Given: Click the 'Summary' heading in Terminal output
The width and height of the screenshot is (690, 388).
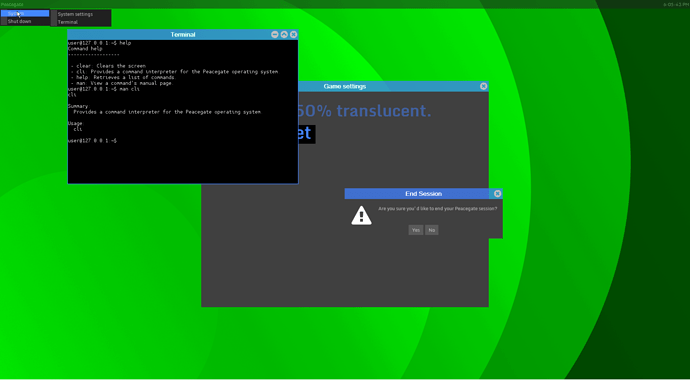Looking at the screenshot, I should tap(78, 106).
